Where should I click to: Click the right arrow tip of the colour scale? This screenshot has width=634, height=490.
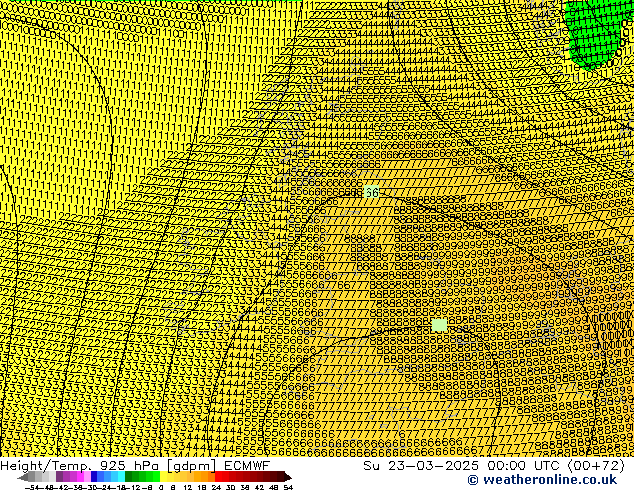click(289, 477)
